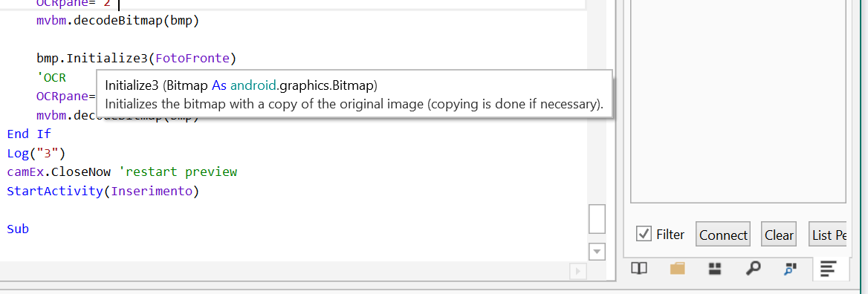Click the horizontal scrollbar right arrow

click(x=578, y=271)
